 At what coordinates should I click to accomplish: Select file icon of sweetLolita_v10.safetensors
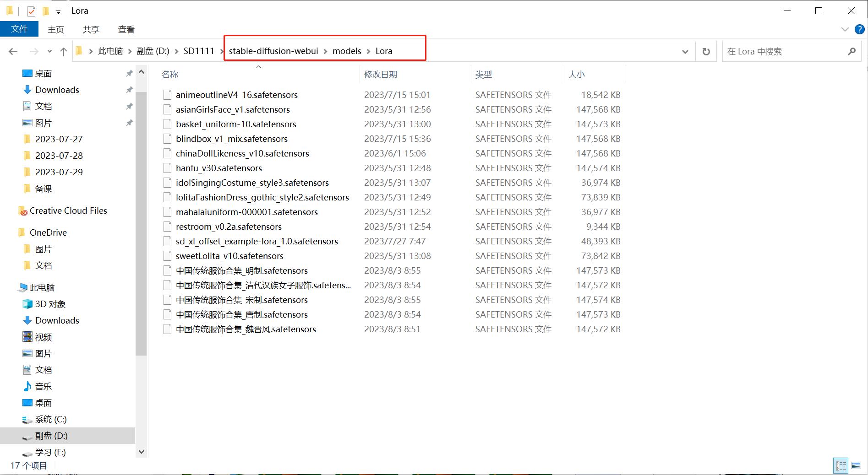pos(167,256)
